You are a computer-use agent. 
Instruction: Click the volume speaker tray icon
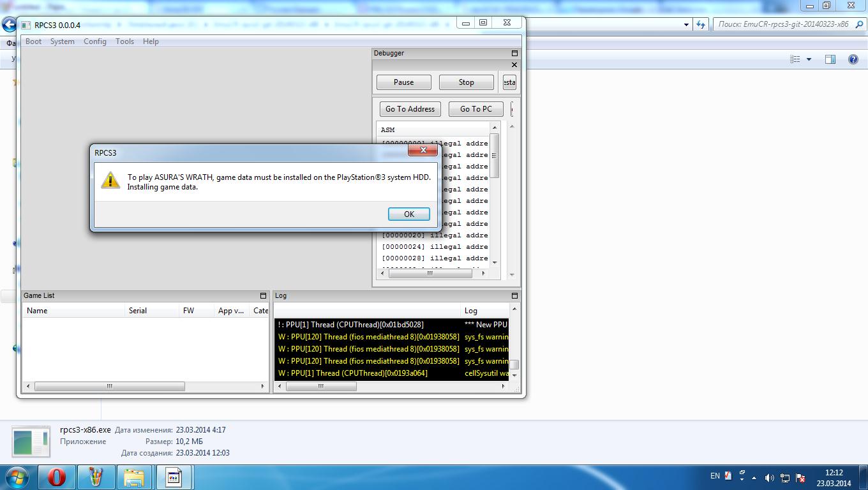click(x=769, y=477)
